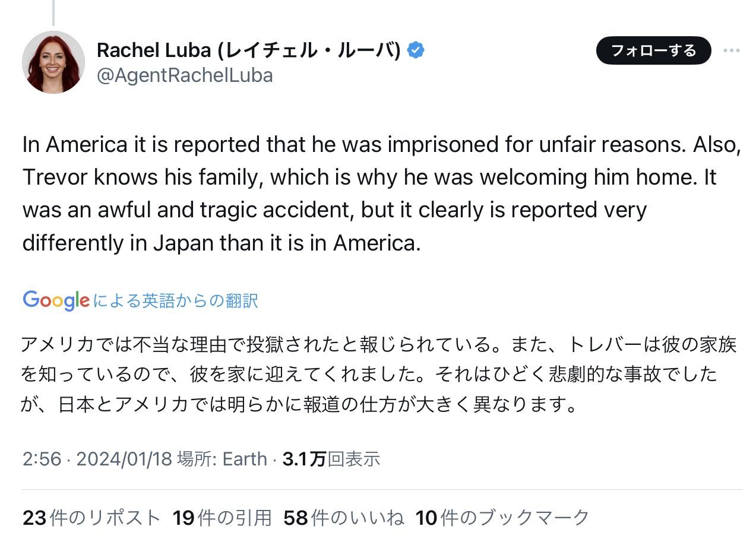
Task: View the 19件の引用 quotes list
Action: pos(222,518)
